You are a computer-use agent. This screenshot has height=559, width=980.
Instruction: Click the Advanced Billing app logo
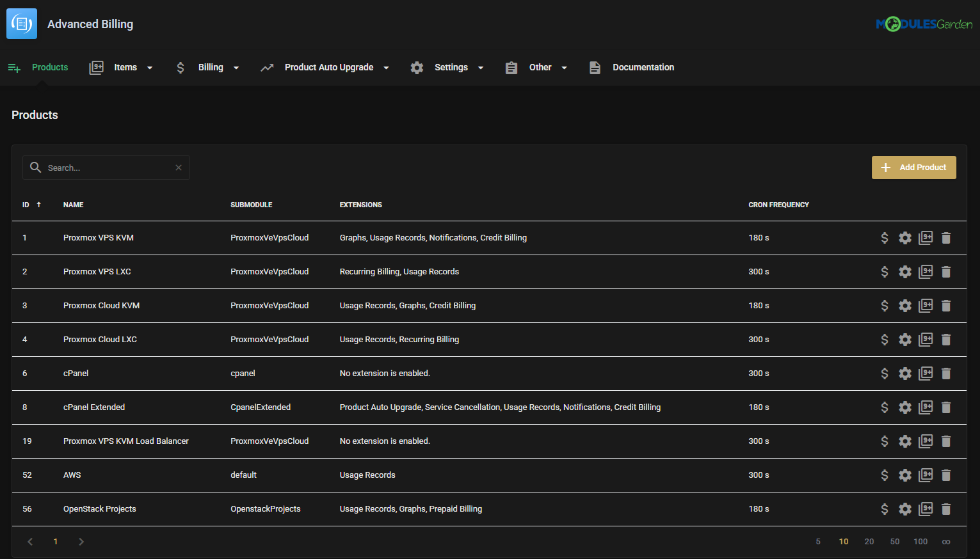tap(22, 24)
